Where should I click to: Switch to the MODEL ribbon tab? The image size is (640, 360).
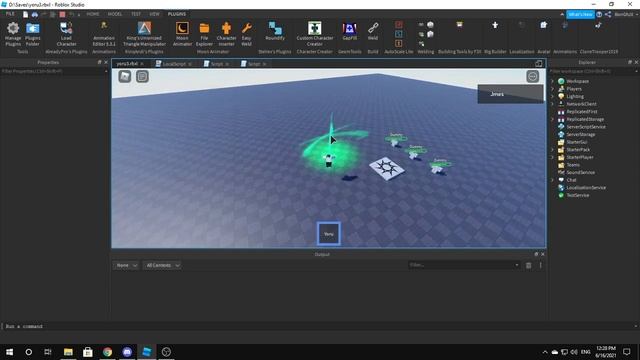click(x=115, y=14)
